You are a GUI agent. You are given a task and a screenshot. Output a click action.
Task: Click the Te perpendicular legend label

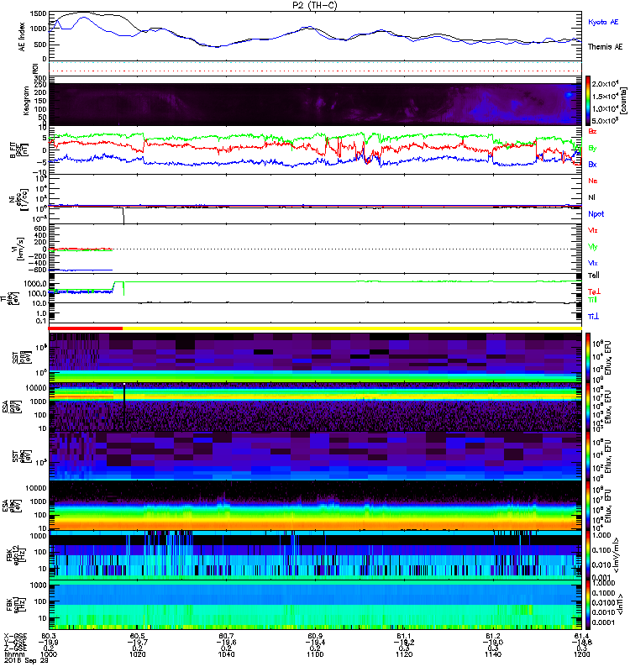[594, 291]
